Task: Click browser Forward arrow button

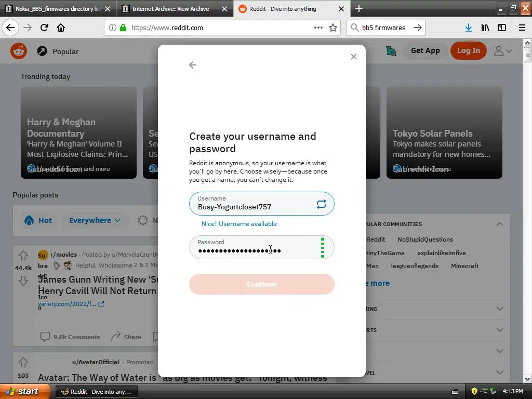Action: (28, 28)
